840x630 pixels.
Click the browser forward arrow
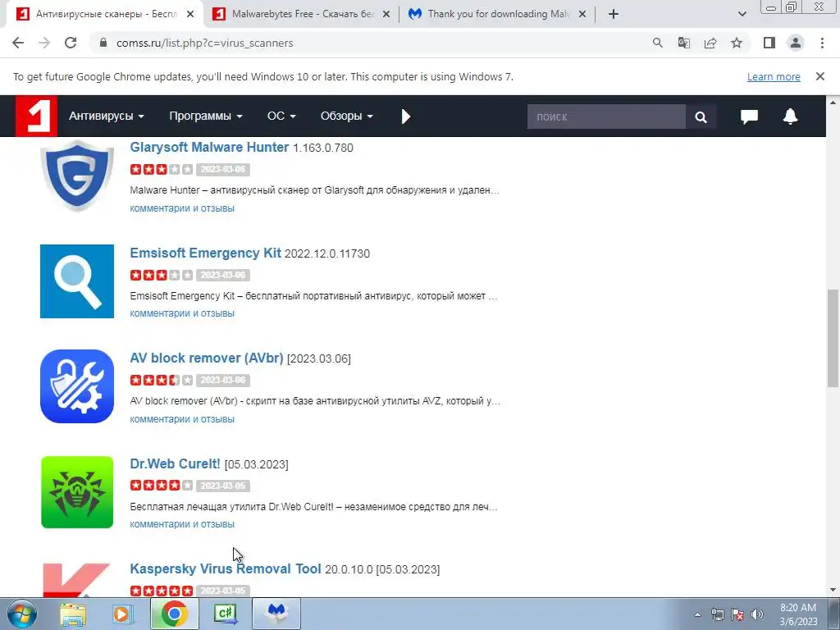(44, 43)
